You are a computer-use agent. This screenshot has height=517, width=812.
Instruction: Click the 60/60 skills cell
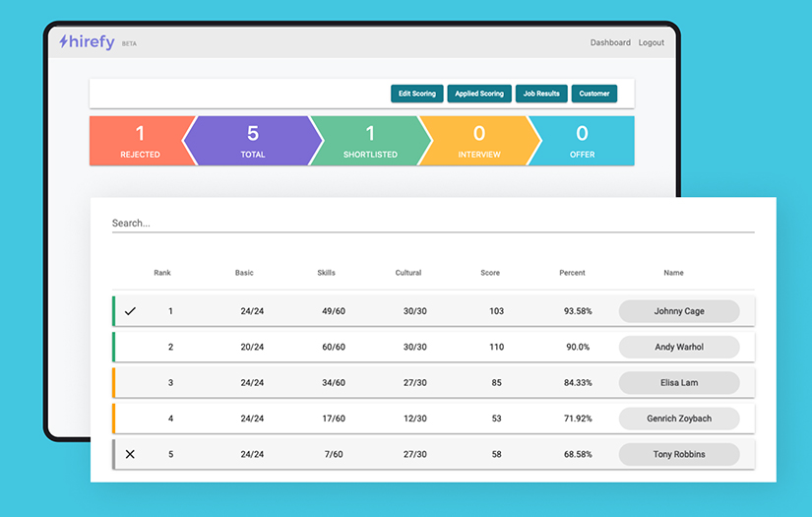(334, 347)
